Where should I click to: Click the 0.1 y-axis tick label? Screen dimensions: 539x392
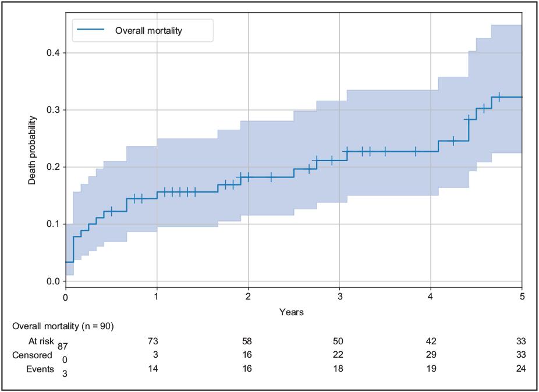pyautogui.click(x=53, y=224)
